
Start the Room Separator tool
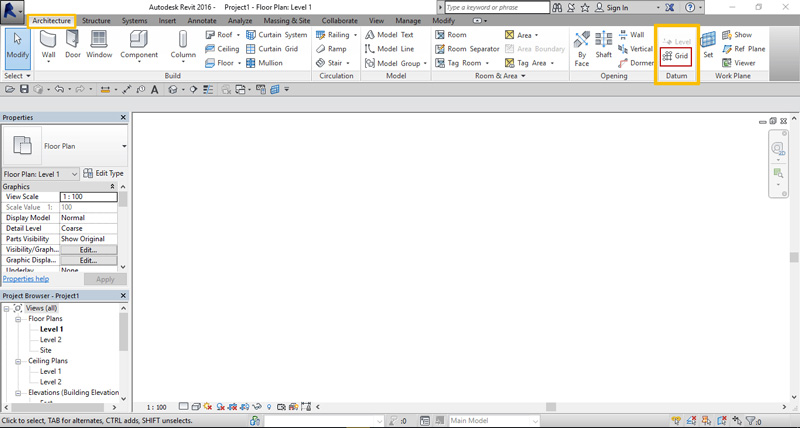pyautogui.click(x=467, y=49)
